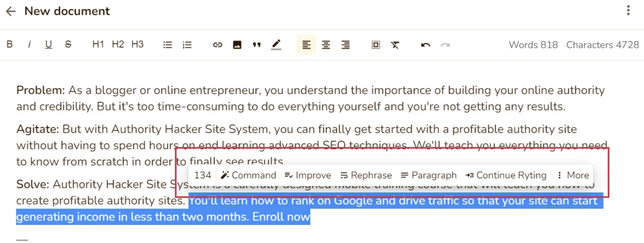Screen dimensions: 644x243
Task: Click Rephrase in the floating toolbar
Action: pos(366,175)
